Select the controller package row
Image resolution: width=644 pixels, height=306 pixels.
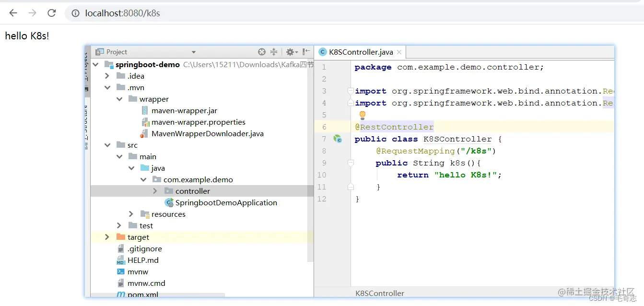pyautogui.click(x=202, y=191)
